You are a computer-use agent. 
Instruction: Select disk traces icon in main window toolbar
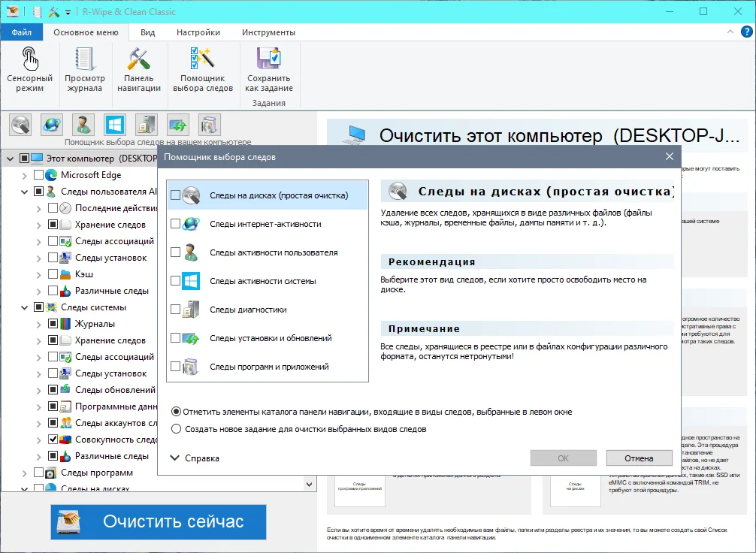coord(21,125)
